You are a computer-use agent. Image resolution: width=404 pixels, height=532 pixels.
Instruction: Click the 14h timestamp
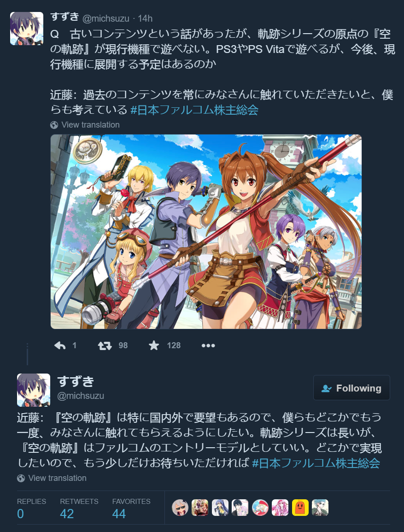coord(145,18)
